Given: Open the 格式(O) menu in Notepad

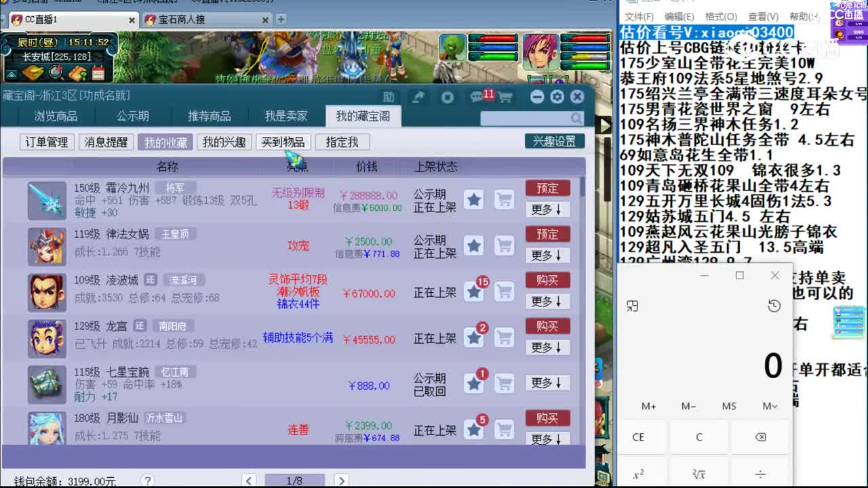Looking at the screenshot, I should [721, 16].
